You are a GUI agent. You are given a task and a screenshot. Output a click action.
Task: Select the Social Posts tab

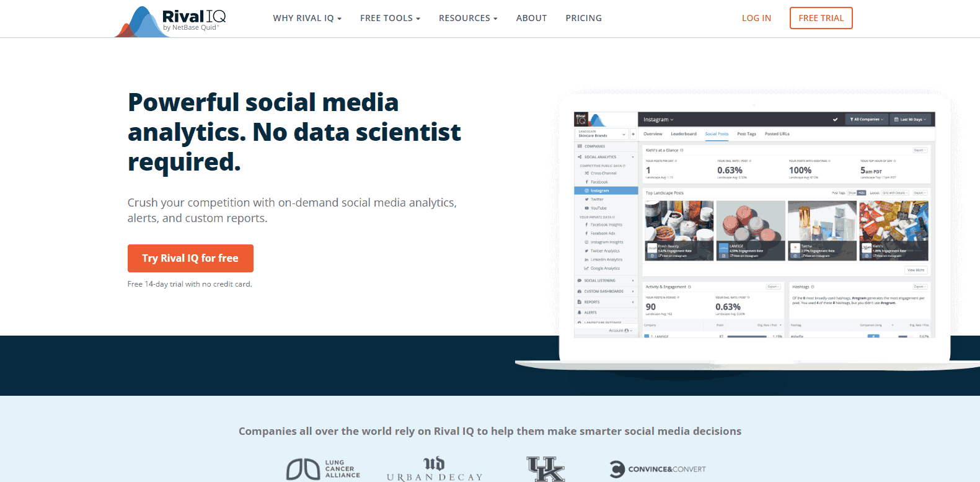717,134
